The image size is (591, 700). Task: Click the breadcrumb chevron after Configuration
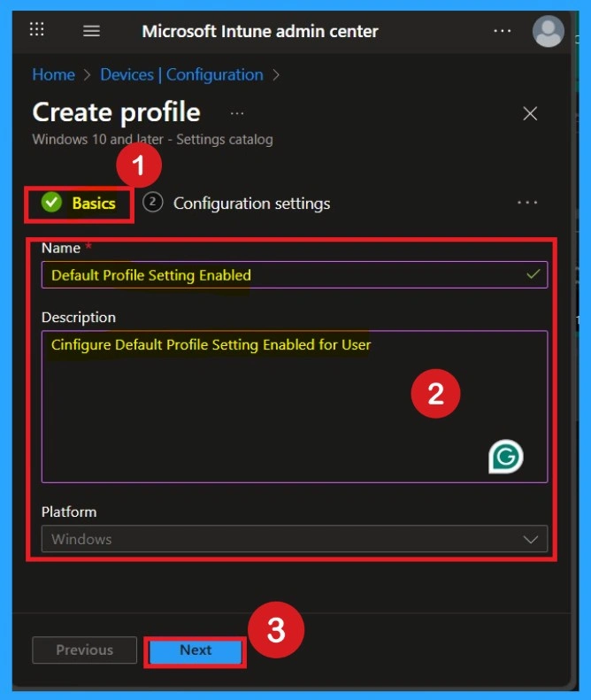[x=276, y=75]
